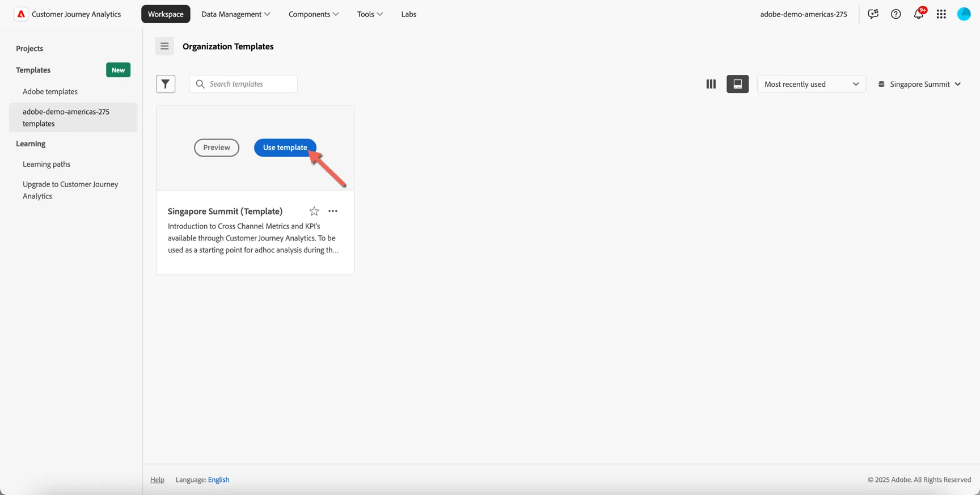The image size is (980, 495).
Task: Select Templates in sidebar
Action: [x=33, y=70]
